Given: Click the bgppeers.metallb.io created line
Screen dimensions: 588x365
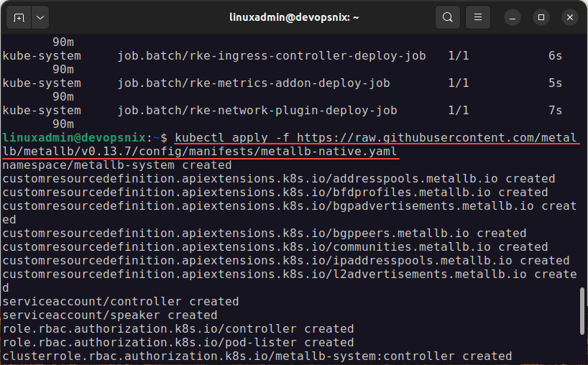Looking at the screenshot, I should pos(264,234).
